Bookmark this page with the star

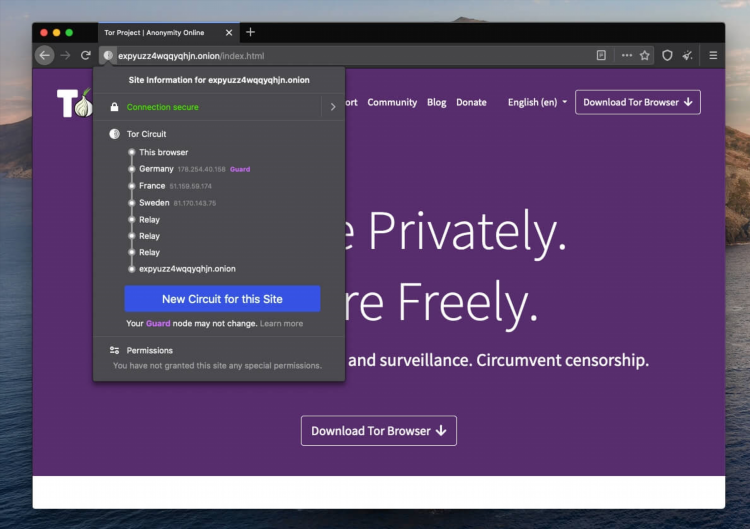tap(645, 55)
